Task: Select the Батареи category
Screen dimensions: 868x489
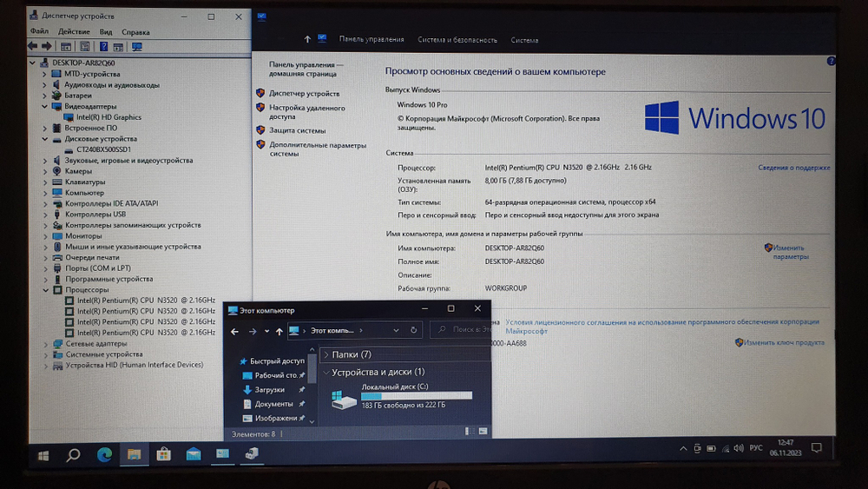Action: [77, 96]
